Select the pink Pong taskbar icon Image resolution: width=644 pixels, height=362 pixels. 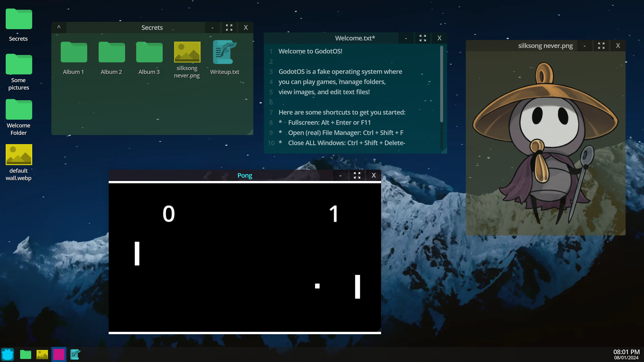pyautogui.click(x=59, y=354)
